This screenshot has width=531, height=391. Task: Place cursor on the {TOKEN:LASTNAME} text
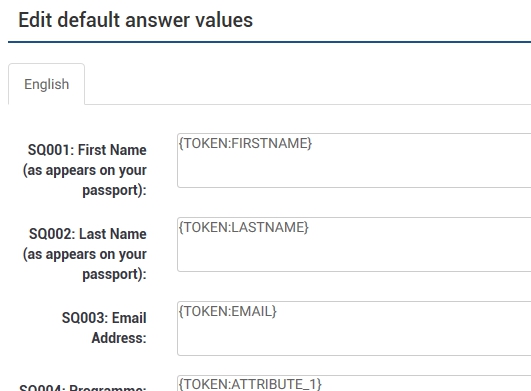coord(243,227)
